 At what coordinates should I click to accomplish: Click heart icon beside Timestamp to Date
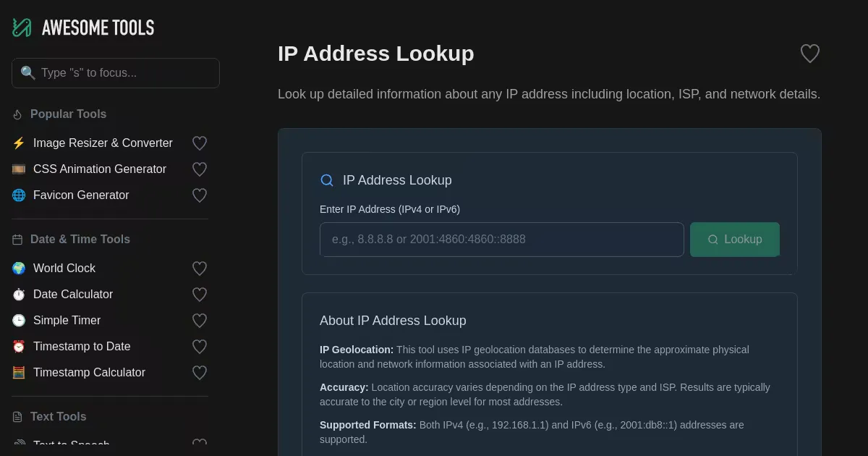coord(200,347)
